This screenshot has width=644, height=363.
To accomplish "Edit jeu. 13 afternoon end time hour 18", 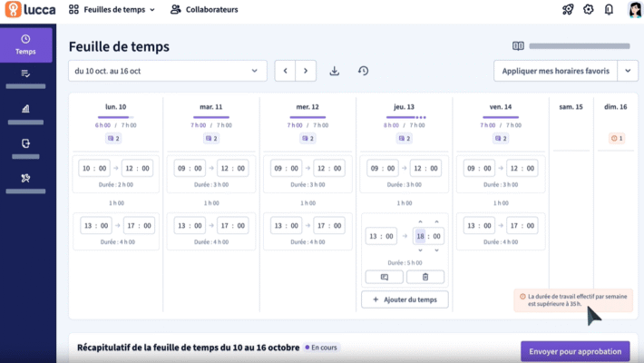I will pyautogui.click(x=420, y=236).
